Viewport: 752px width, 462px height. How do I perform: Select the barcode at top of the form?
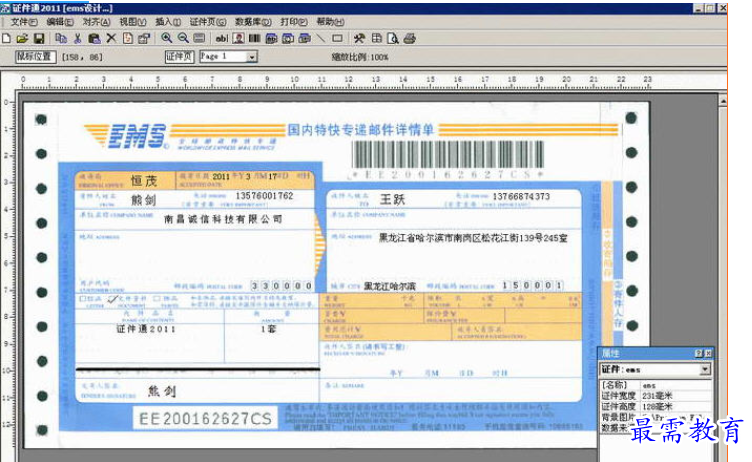coord(448,154)
